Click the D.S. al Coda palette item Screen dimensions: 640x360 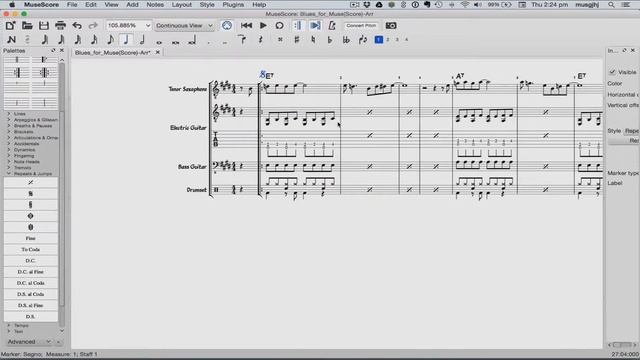(x=31, y=294)
